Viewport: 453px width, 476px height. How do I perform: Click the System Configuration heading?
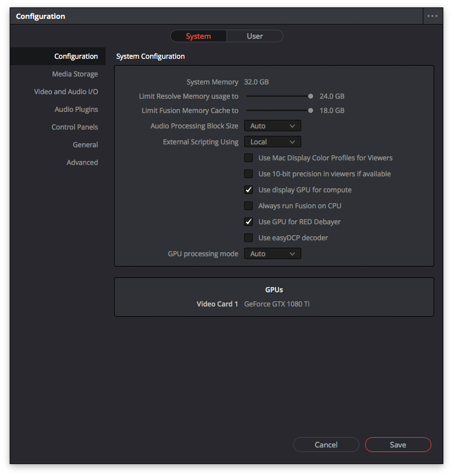[151, 57]
